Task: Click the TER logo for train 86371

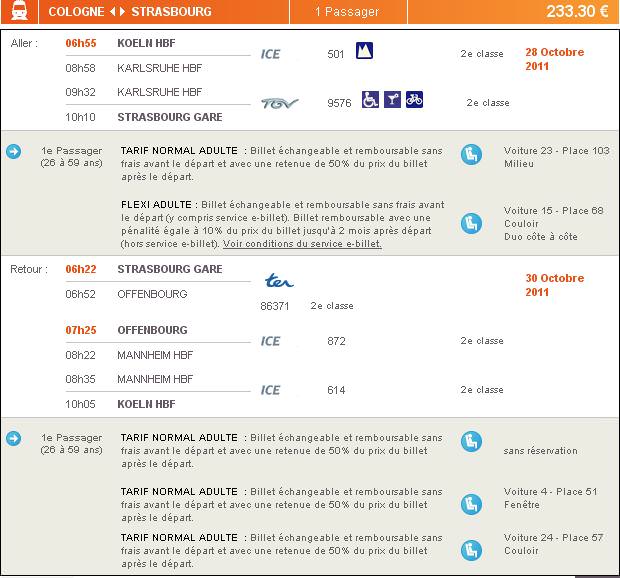Action: (279, 280)
